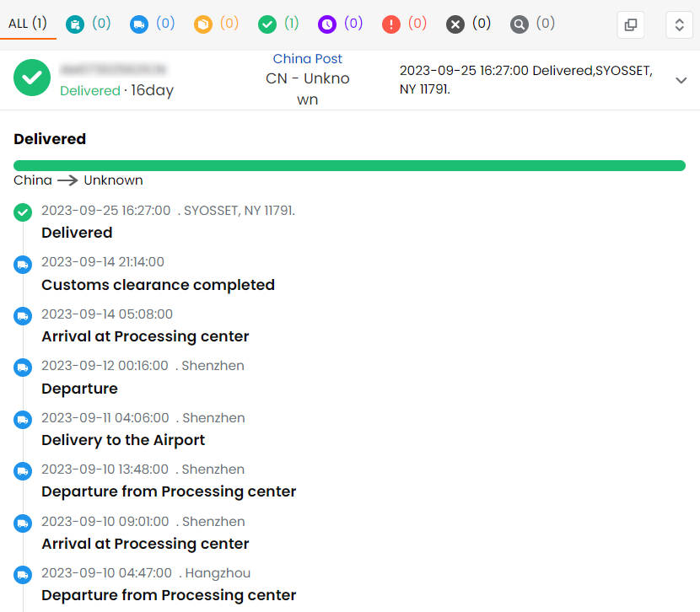
Task: Click truck marker for Hangzhou departure event
Action: (x=23, y=575)
